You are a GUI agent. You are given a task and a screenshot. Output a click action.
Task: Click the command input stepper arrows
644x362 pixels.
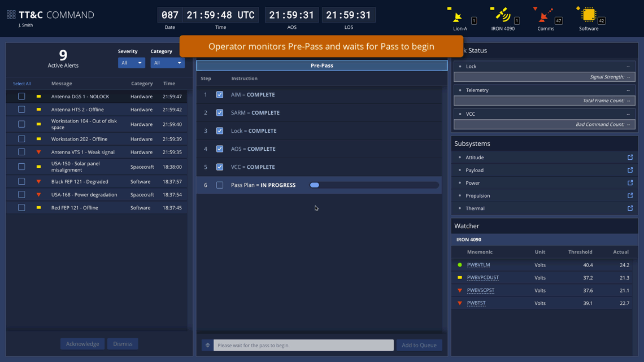point(207,345)
